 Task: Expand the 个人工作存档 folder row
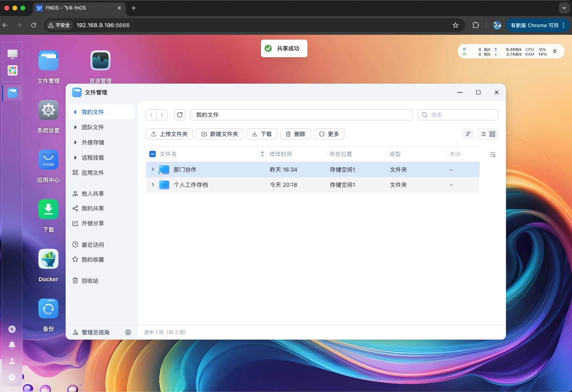pos(153,185)
